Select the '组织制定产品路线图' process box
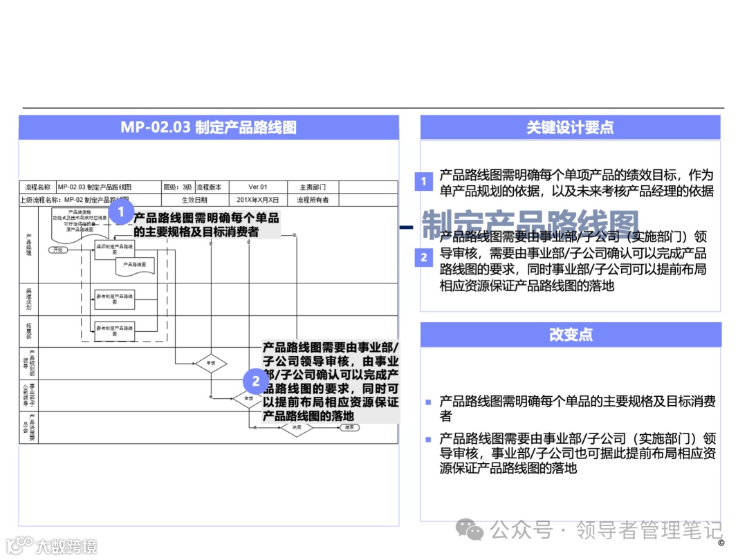747x560 pixels. (114, 249)
